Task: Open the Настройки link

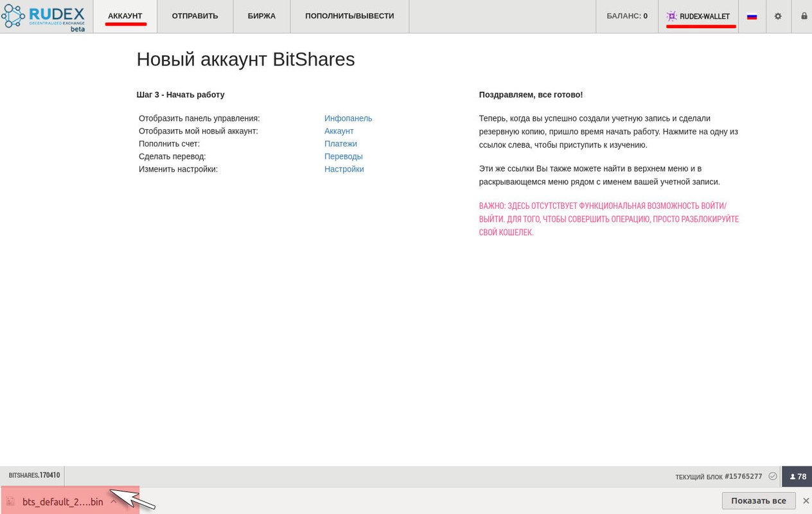Action: 344,169
